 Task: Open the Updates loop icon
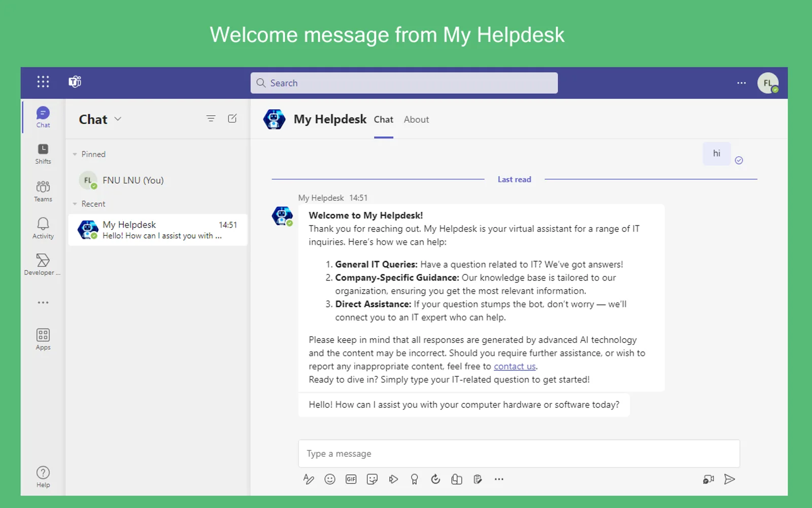[435, 479]
